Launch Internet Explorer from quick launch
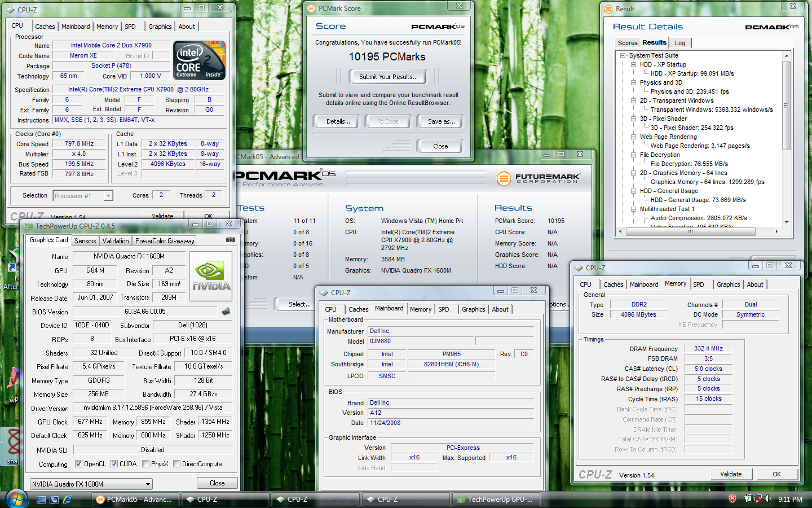 67,500
